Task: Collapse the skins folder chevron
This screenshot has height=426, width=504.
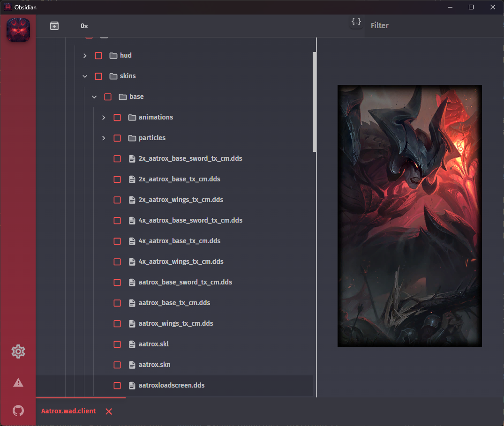Action: (x=85, y=76)
